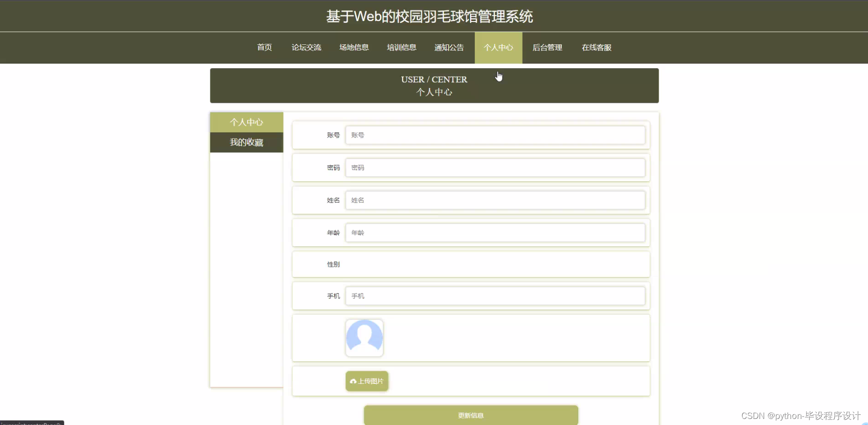Open the 在线客服 customer service page
This screenshot has width=868, height=425.
[x=596, y=47]
